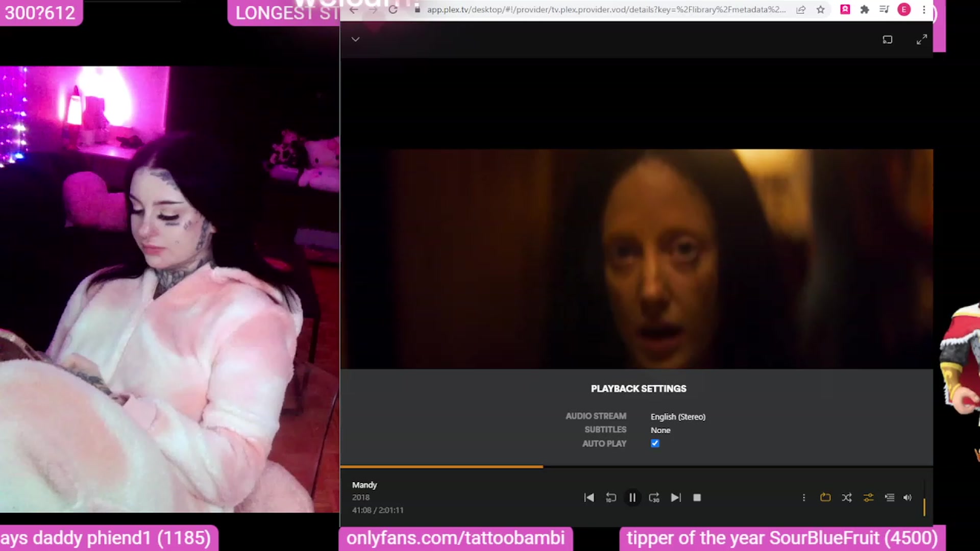Open the play queue list
980x551 pixels.
889,497
